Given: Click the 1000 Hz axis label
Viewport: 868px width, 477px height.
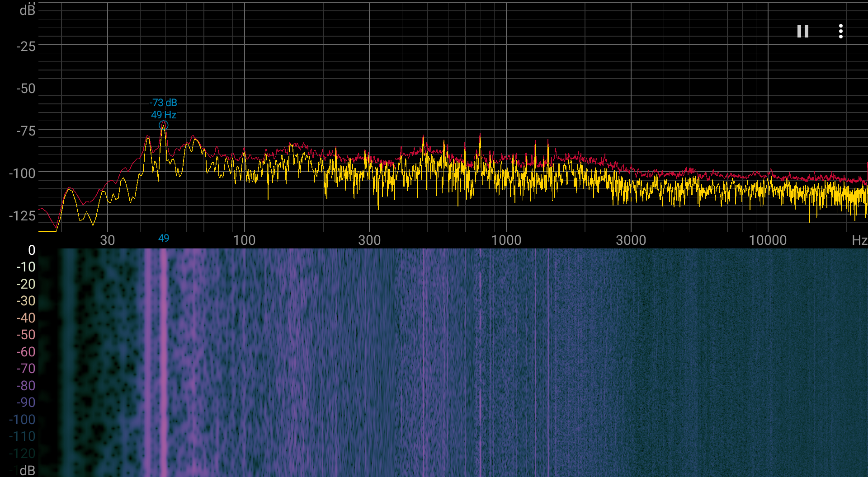Looking at the screenshot, I should click(x=506, y=240).
